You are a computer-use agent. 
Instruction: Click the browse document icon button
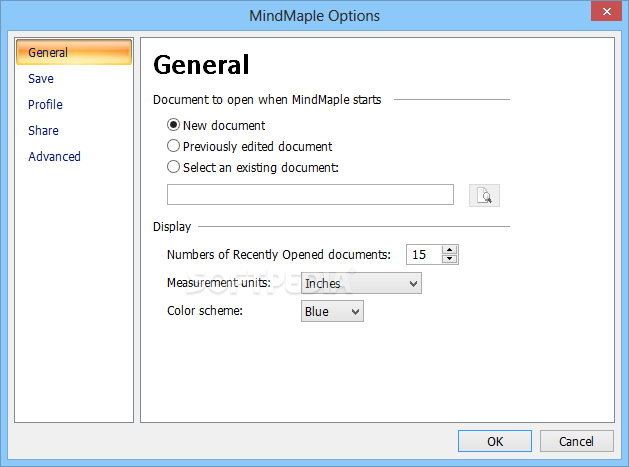coord(484,196)
